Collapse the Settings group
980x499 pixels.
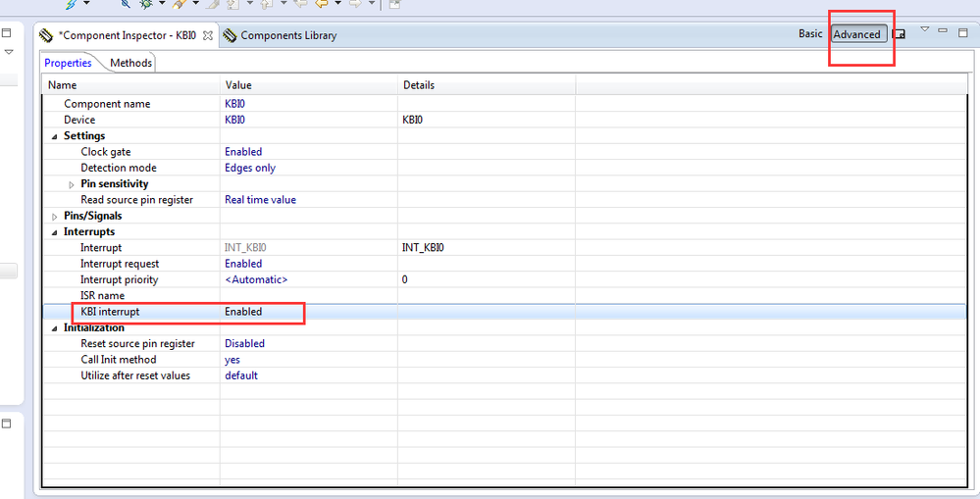[x=55, y=136]
